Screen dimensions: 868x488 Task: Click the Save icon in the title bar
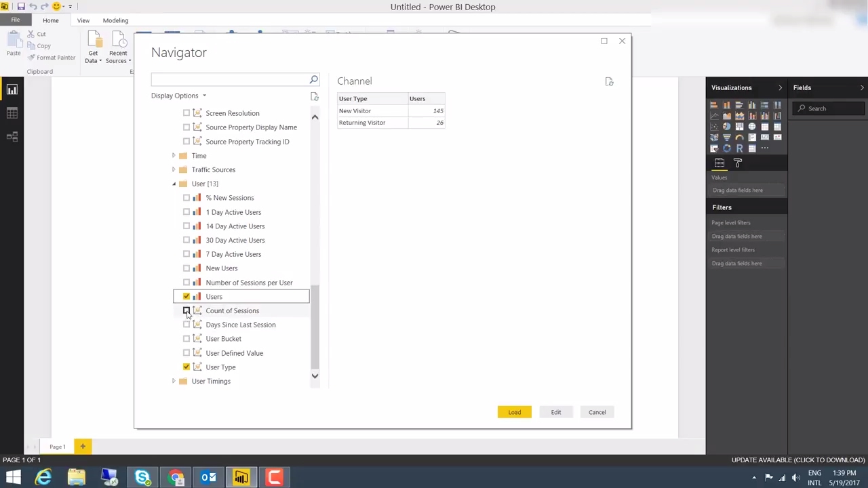point(21,7)
